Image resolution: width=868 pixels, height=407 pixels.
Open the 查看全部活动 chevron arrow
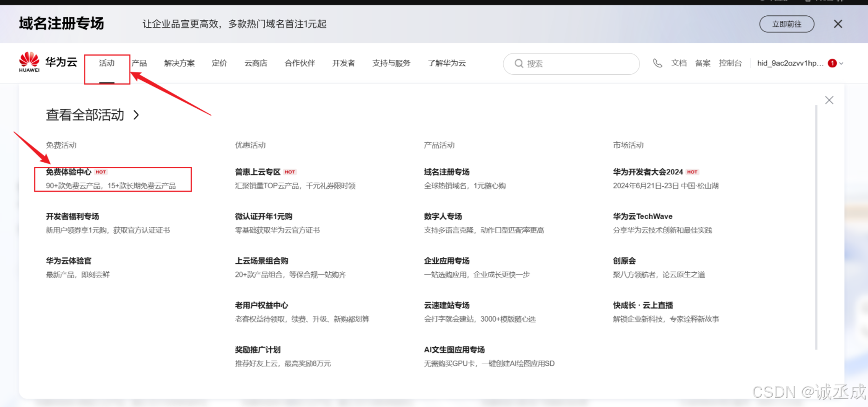tap(136, 115)
